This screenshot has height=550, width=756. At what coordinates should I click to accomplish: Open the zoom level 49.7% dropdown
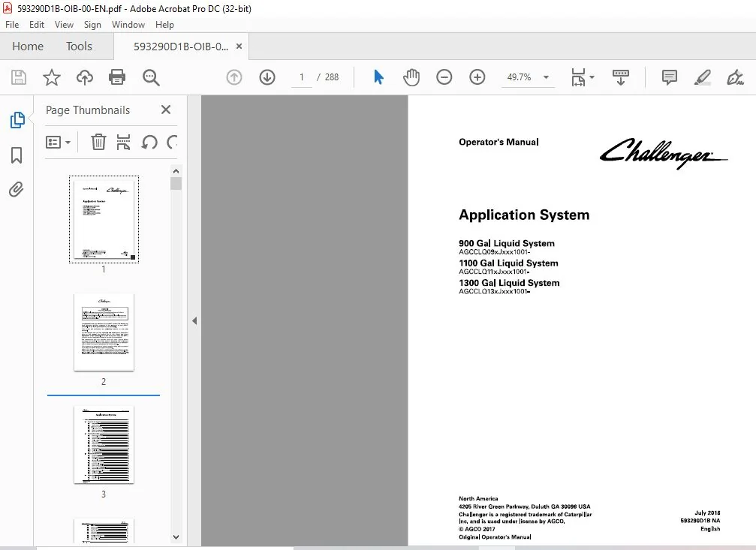click(x=547, y=77)
